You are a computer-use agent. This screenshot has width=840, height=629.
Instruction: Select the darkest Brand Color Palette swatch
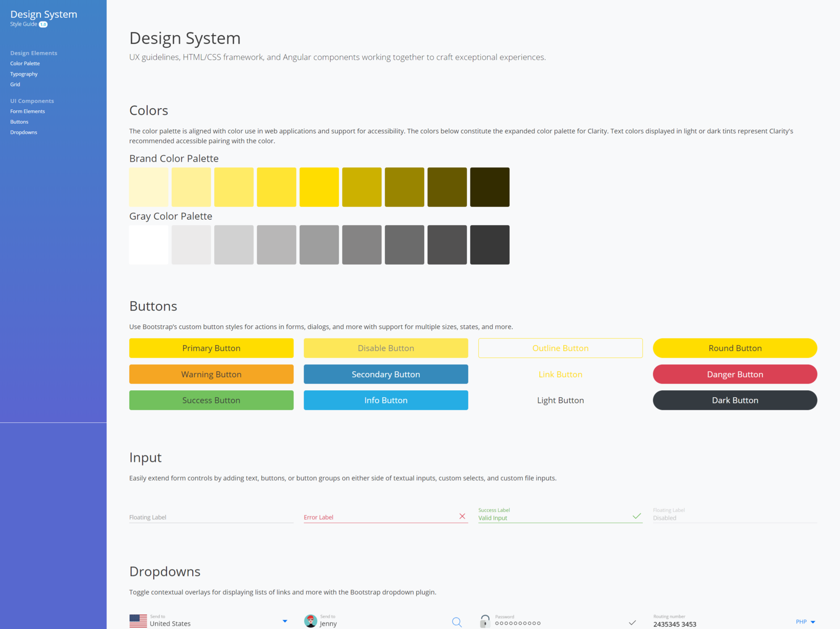click(489, 187)
